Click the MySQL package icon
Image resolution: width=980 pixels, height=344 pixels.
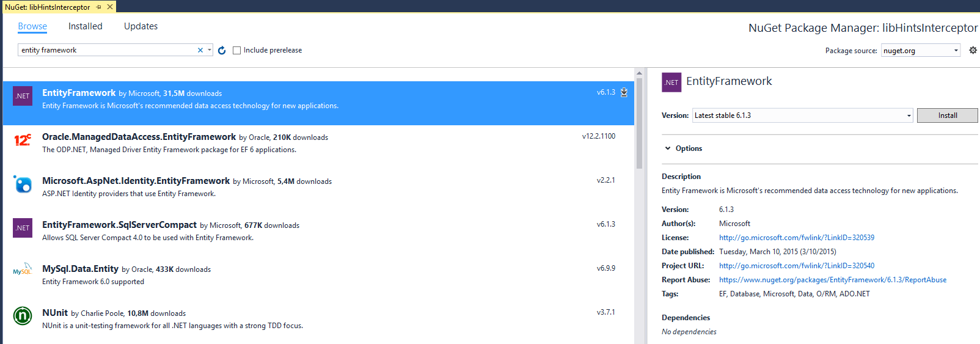pyautogui.click(x=23, y=269)
